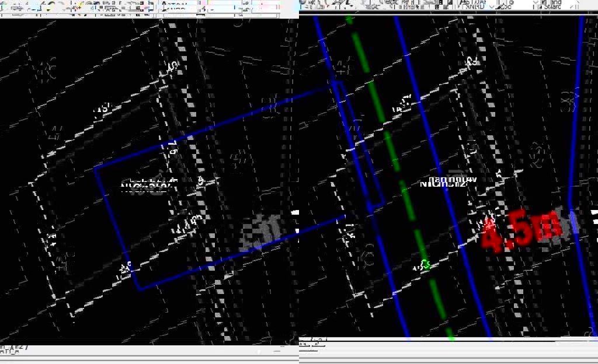The width and height of the screenshot is (598, 364).
Task: Click the green circle node marker
Action: coord(426,265)
